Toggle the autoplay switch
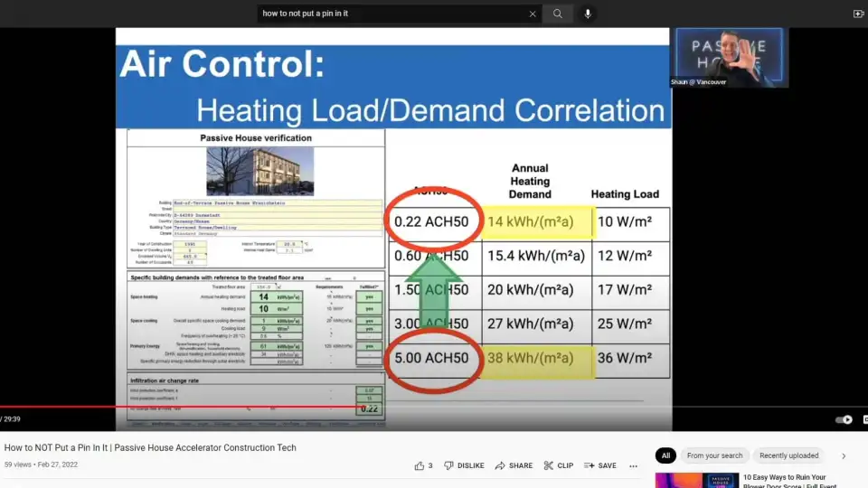The width and height of the screenshot is (868, 488). click(x=843, y=419)
